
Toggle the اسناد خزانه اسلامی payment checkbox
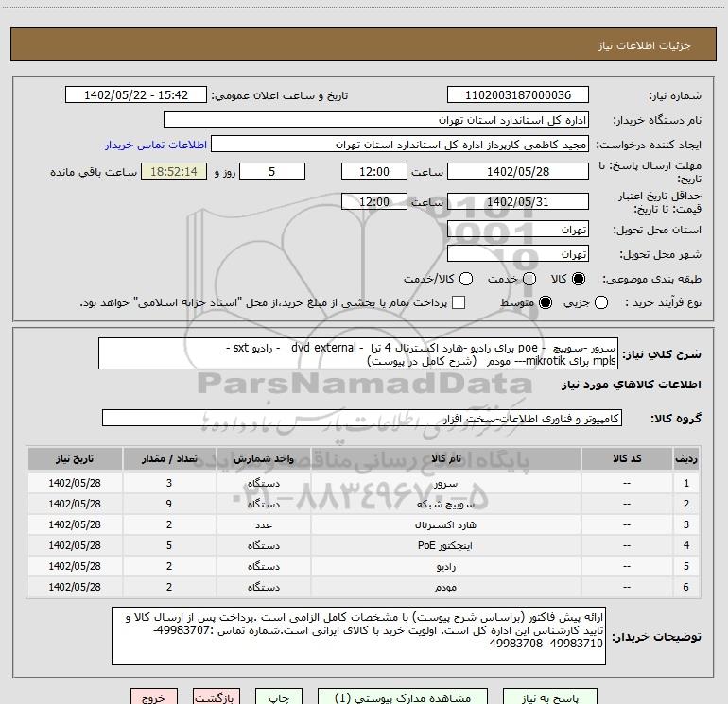(459, 302)
